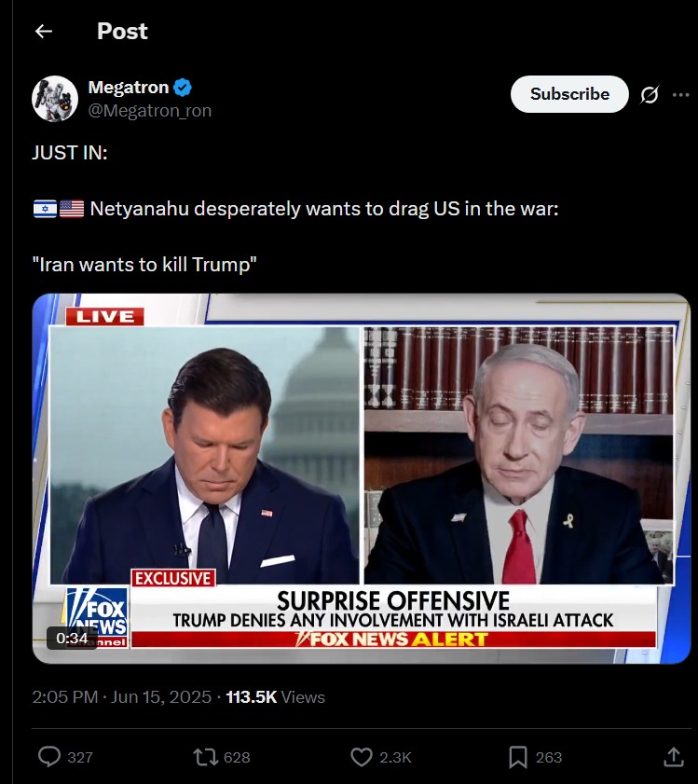This screenshot has width=698, height=784.
Task: Click the 2.3K likes count
Action: click(395, 758)
